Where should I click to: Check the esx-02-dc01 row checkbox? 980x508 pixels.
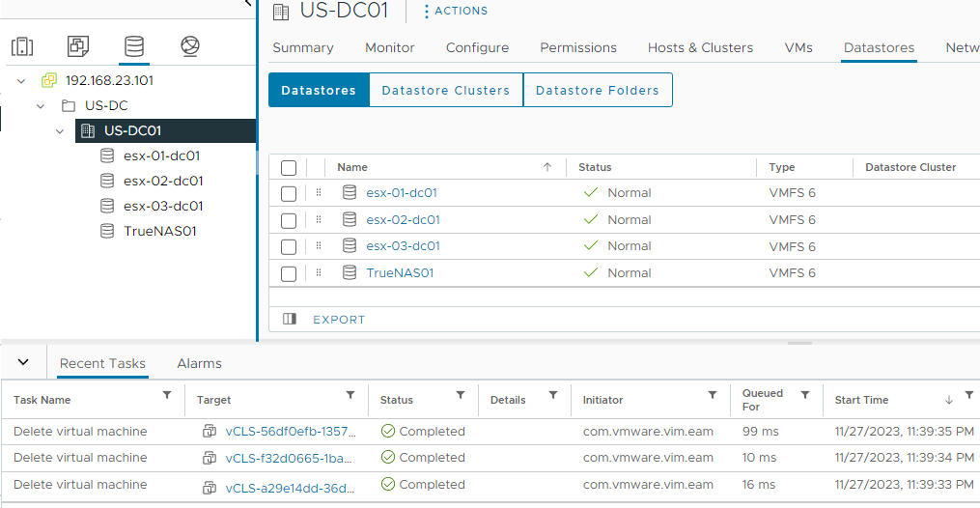289,220
